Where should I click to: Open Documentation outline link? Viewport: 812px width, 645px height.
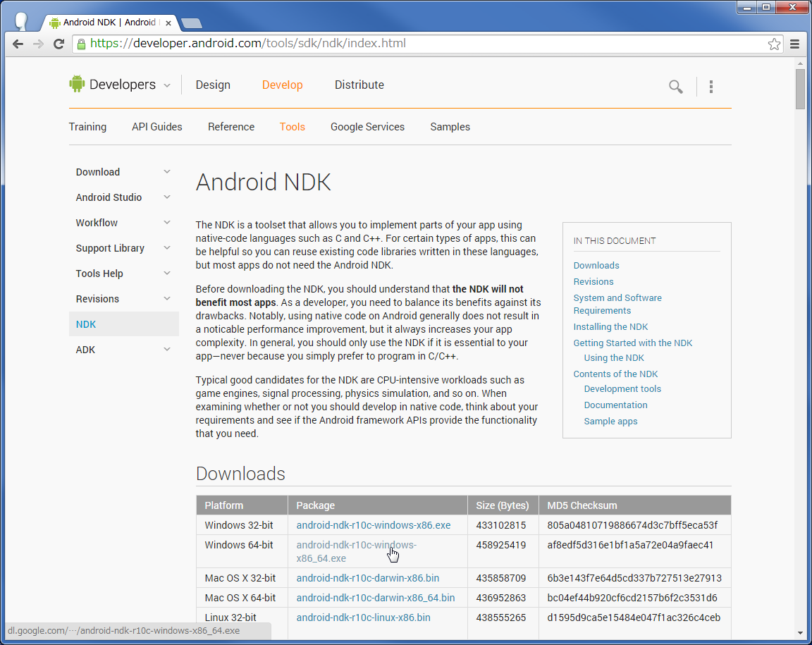pyautogui.click(x=616, y=405)
